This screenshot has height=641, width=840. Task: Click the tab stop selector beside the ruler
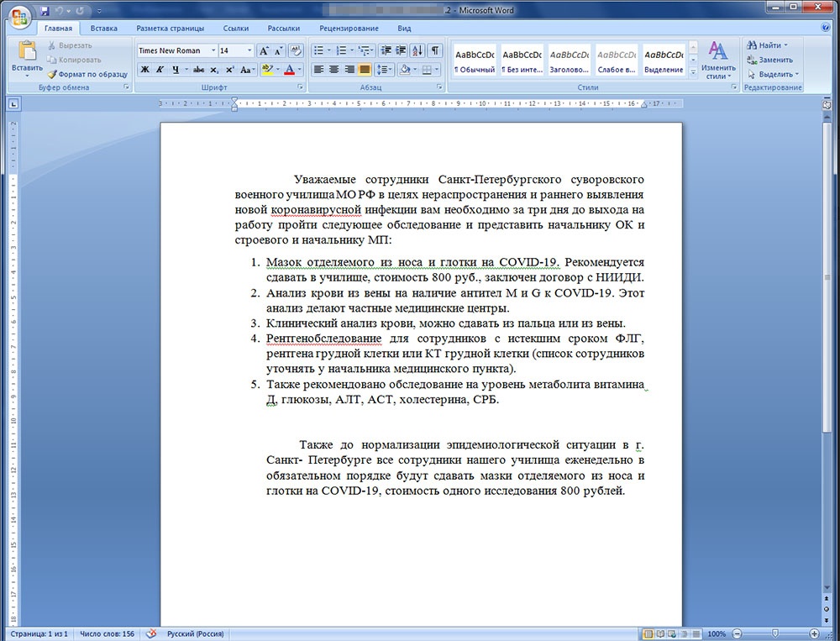(14, 104)
